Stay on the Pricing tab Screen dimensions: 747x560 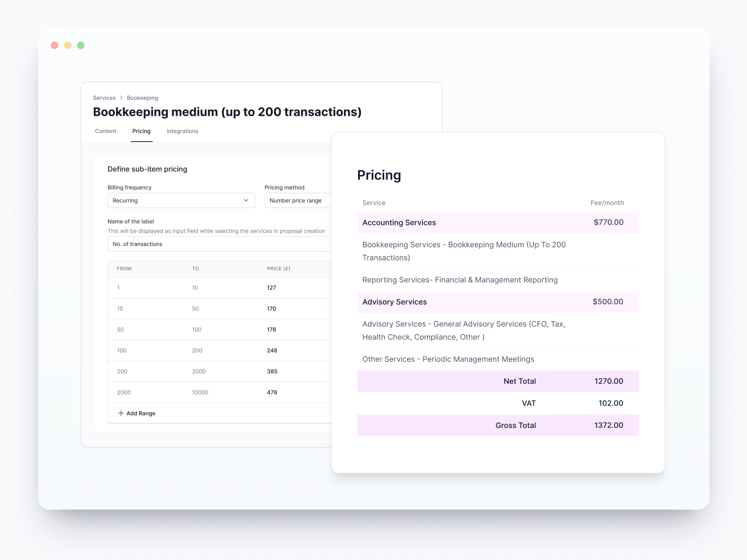pos(141,131)
